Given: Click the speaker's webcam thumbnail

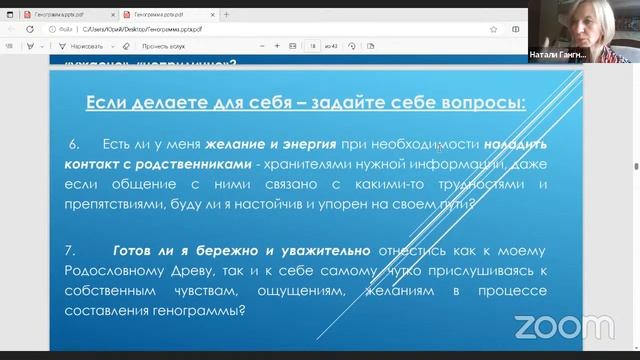Looking at the screenshot, I should 584,31.
